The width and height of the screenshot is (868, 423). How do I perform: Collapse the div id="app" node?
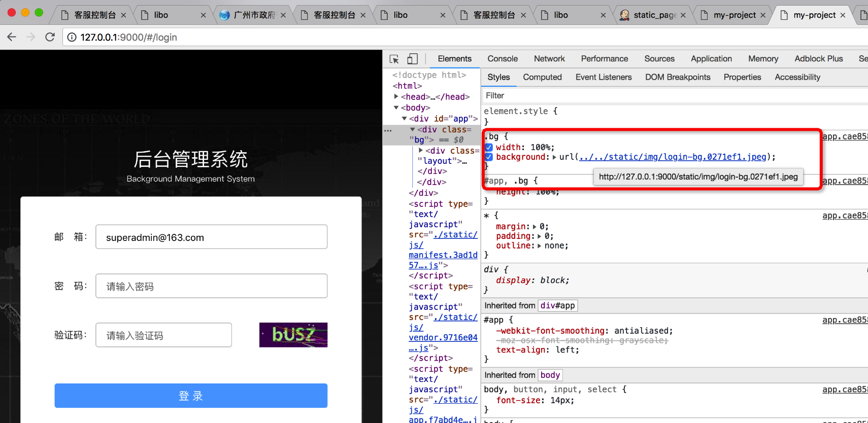click(405, 119)
